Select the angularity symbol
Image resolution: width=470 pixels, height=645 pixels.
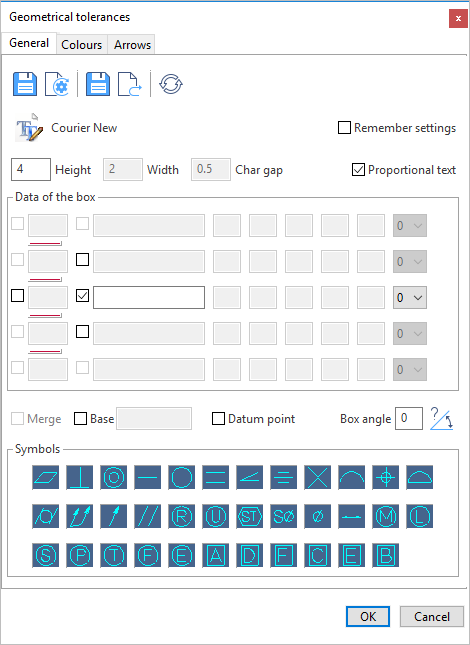click(x=250, y=477)
